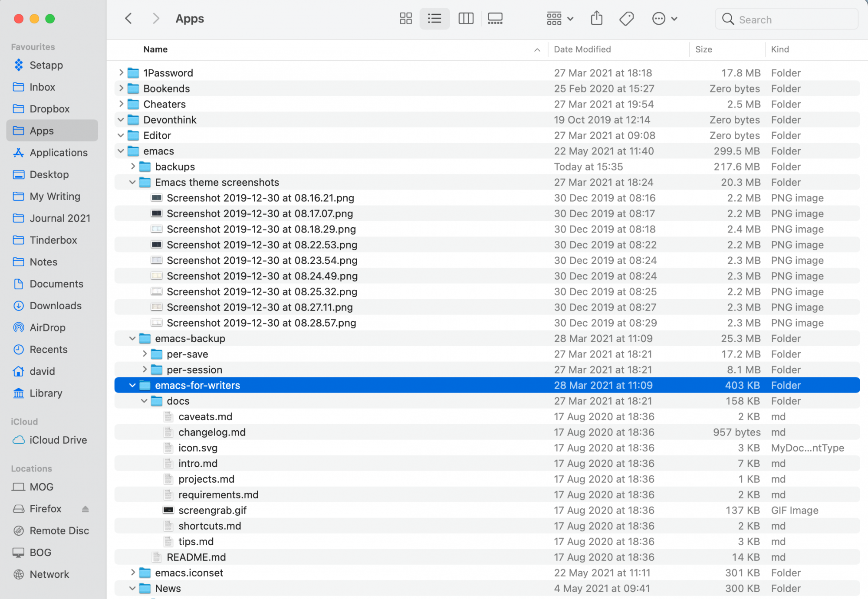Image resolution: width=868 pixels, height=599 pixels.
Task: Select Screenshot 2019-12-30 at 08.28.57.png
Action: [x=487, y=323]
